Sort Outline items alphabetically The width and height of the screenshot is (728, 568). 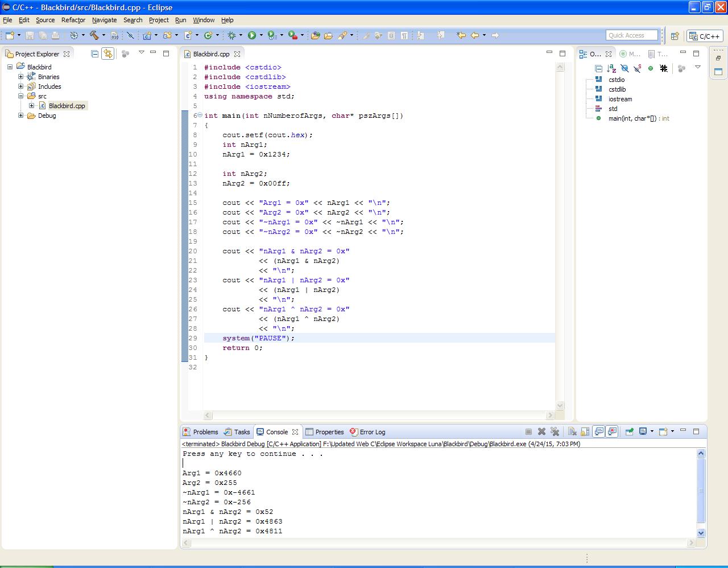pos(611,68)
